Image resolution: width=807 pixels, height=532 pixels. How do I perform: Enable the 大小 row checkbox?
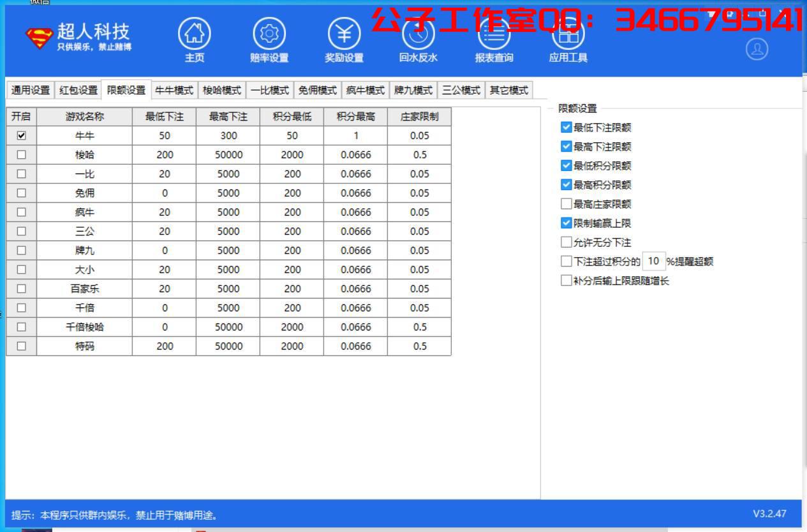(22, 269)
